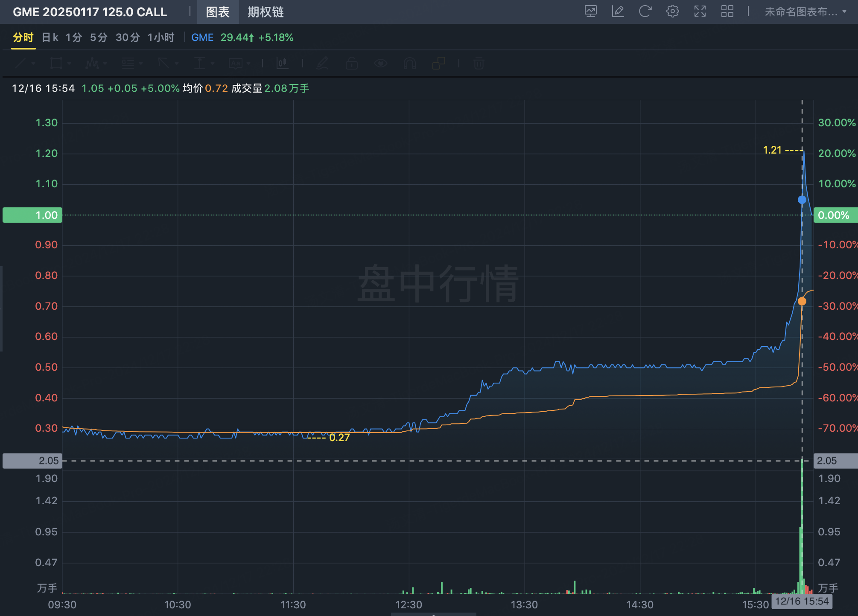Viewport: 858px width, 616px height.
Task: Toggle the lock drawings icon
Action: [x=351, y=64]
